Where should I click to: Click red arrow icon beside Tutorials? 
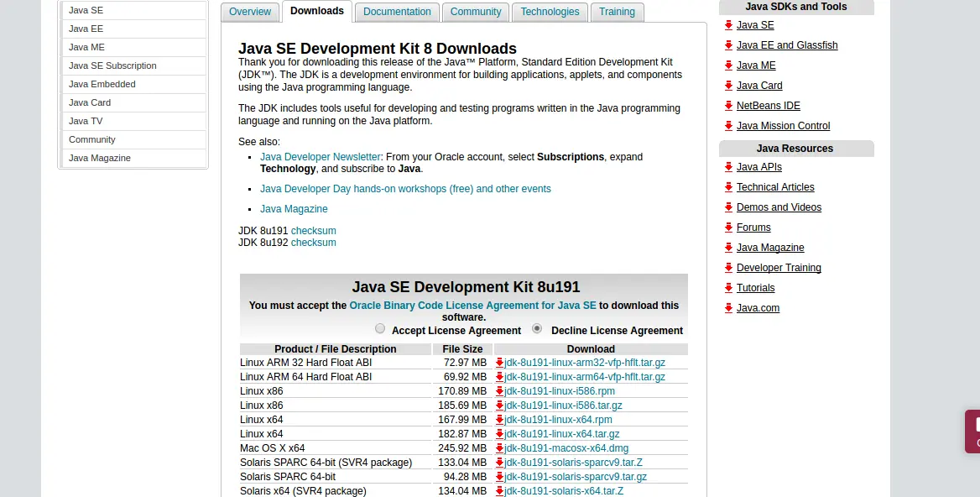pos(728,288)
